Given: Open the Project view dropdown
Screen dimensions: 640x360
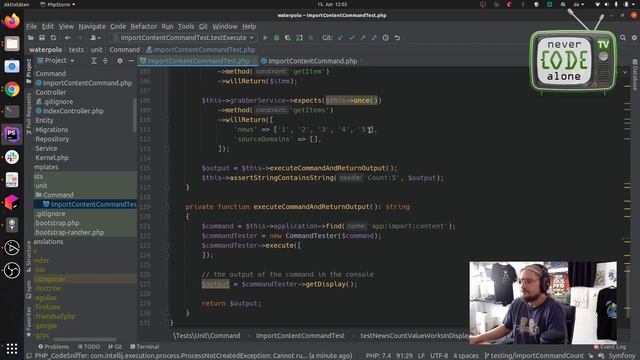Looking at the screenshot, I should [56, 60].
